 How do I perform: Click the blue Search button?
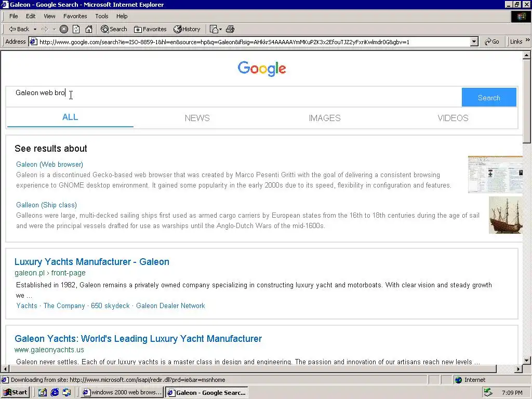coord(489,97)
